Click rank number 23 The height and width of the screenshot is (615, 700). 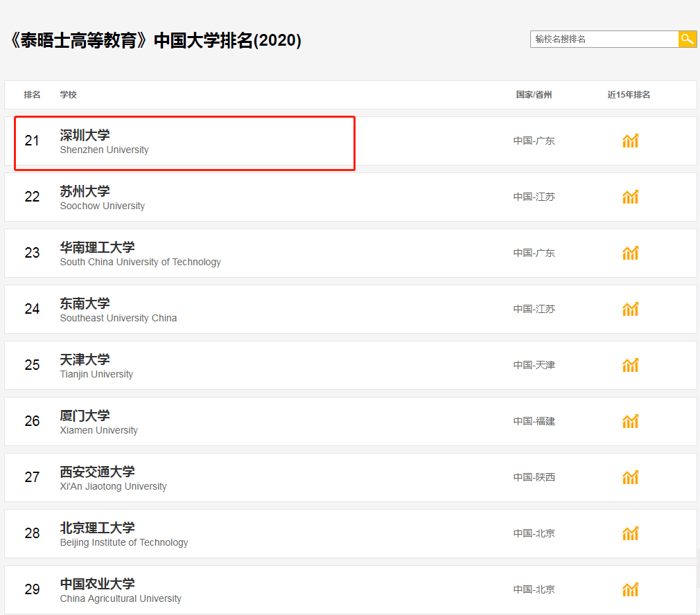pyautogui.click(x=32, y=253)
